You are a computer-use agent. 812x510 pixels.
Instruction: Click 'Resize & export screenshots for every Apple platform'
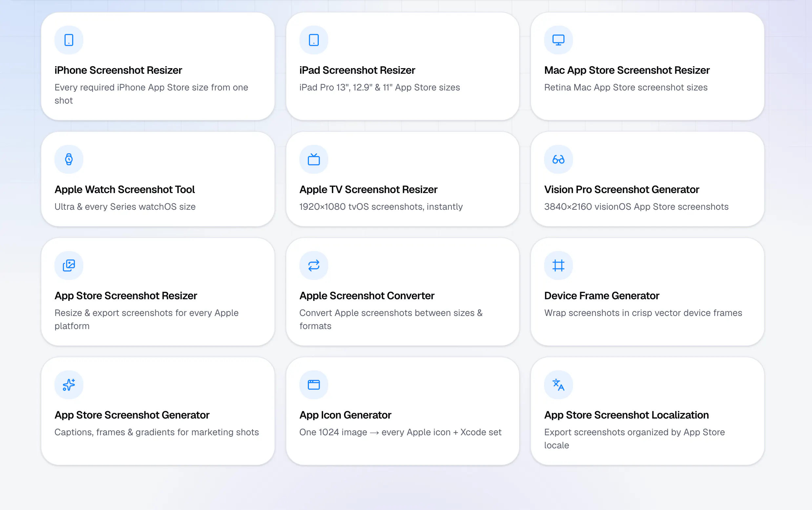tap(147, 319)
